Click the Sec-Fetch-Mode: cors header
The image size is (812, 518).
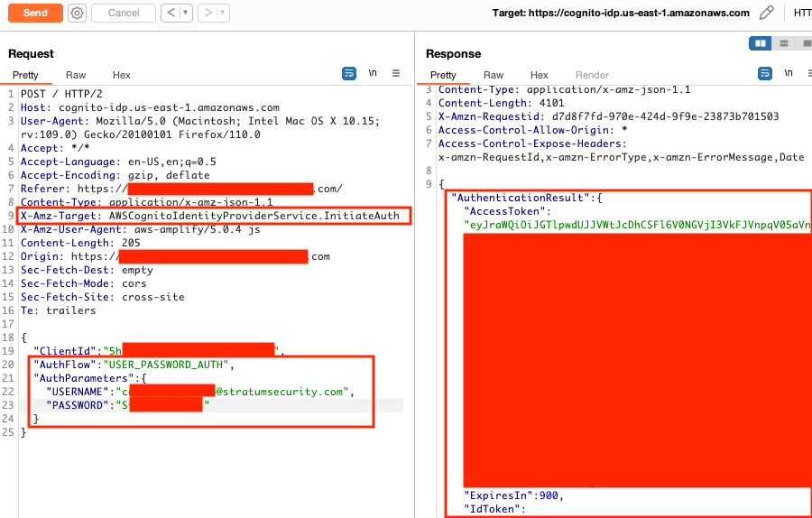pyautogui.click(x=83, y=283)
